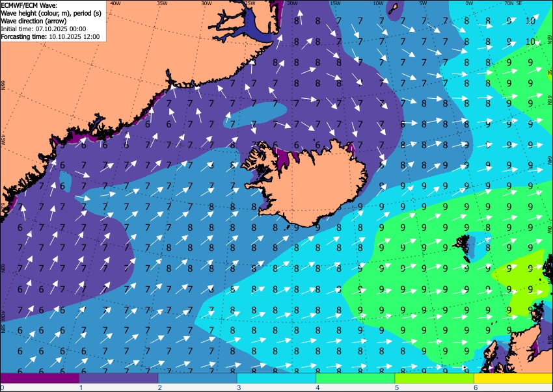The image size is (553, 392).
Task: Click the cyan 3–4 m legend swatch
Action: tap(276, 378)
